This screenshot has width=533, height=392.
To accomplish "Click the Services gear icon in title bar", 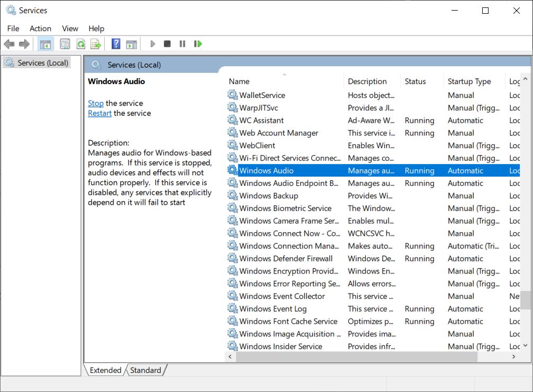I will click(x=11, y=10).
